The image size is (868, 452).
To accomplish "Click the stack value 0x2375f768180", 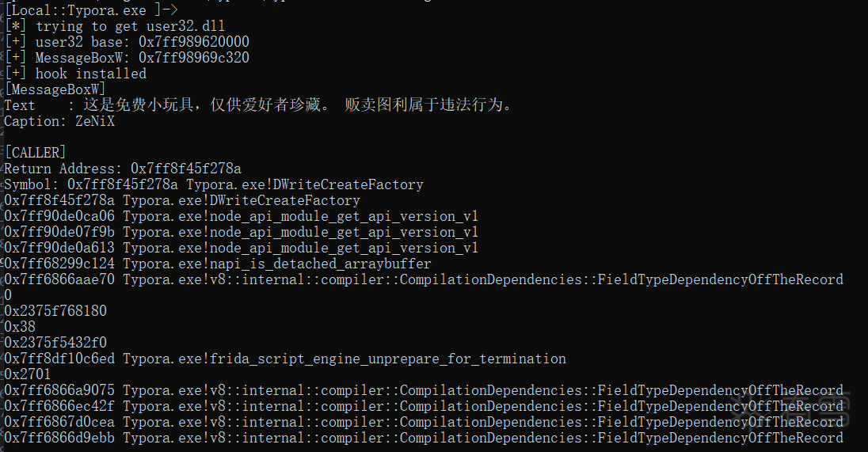I will coord(55,311).
